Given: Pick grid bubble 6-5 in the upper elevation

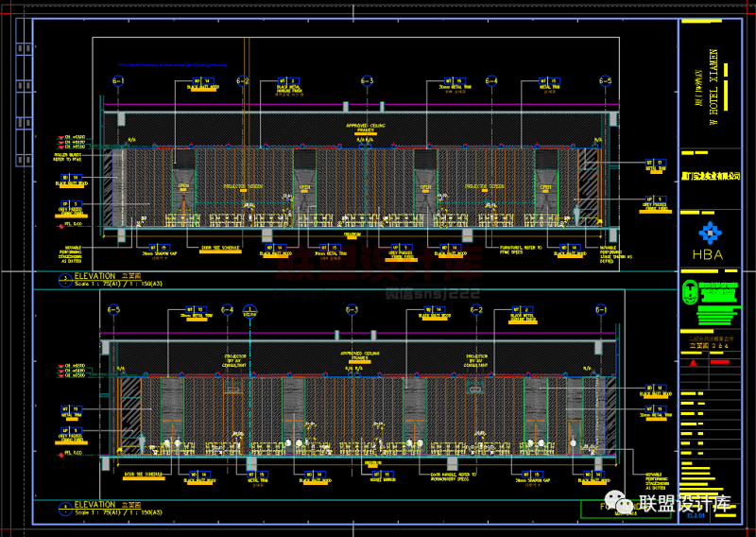Looking at the screenshot, I should [x=605, y=81].
